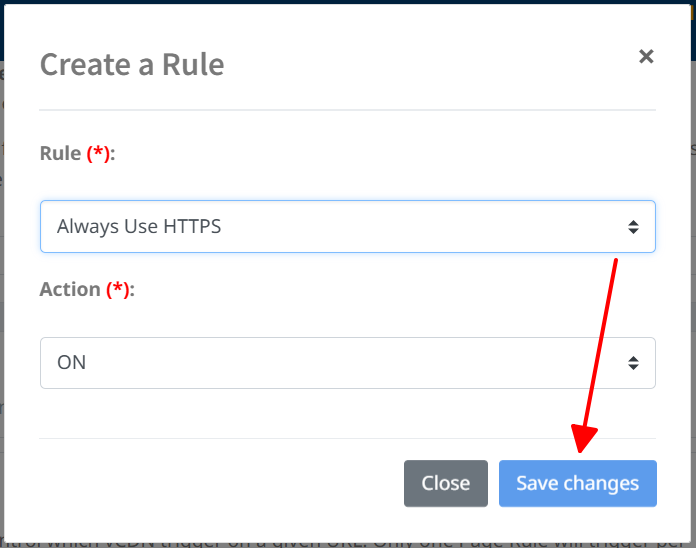
Task: Click the divider line above the footer buttons
Action: click(x=347, y=438)
